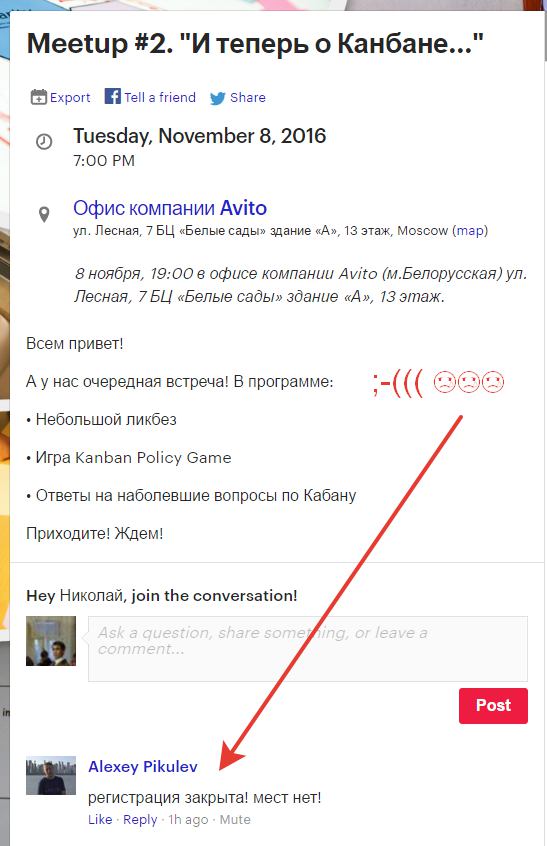Click the Export calendar icon
547x846 pixels.
[x=39, y=97]
